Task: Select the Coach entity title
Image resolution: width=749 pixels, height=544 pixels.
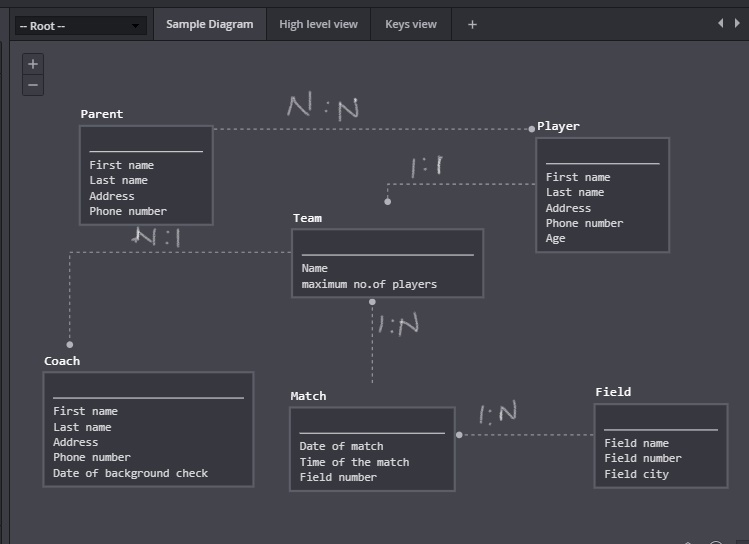Action: (x=62, y=361)
